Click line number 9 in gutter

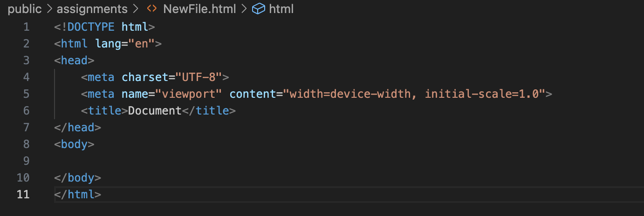(27, 161)
